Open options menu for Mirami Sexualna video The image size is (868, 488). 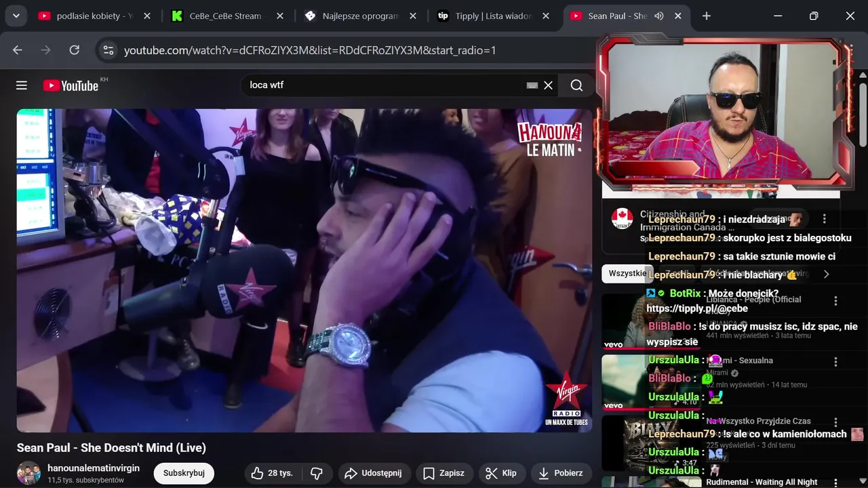click(835, 362)
